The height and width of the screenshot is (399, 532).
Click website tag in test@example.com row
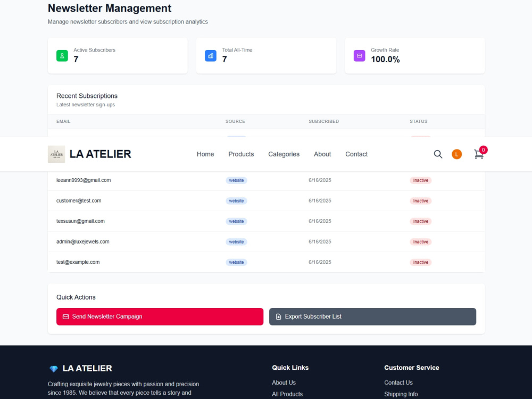pos(237,262)
